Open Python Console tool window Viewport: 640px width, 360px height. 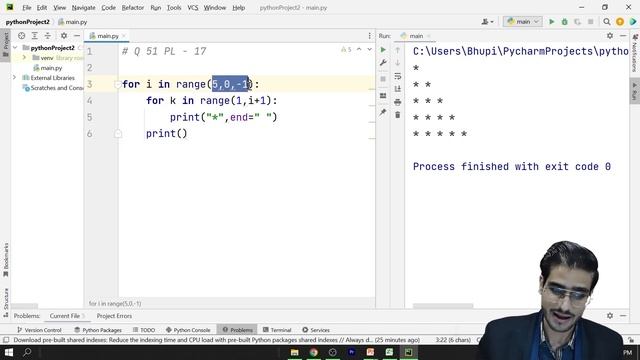(188, 330)
